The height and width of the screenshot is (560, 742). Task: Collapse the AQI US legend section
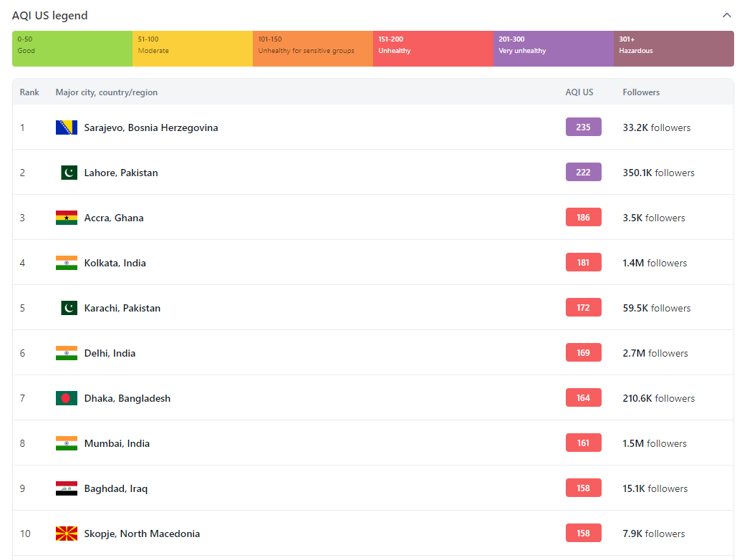pyautogui.click(x=727, y=15)
